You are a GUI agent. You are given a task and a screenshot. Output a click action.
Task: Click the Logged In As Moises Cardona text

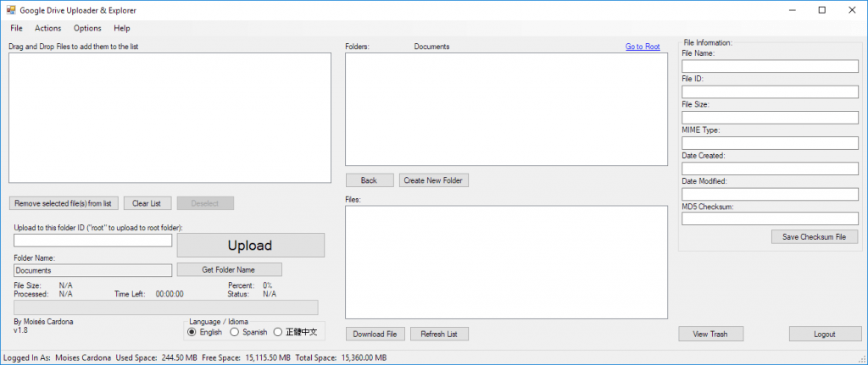[57, 357]
